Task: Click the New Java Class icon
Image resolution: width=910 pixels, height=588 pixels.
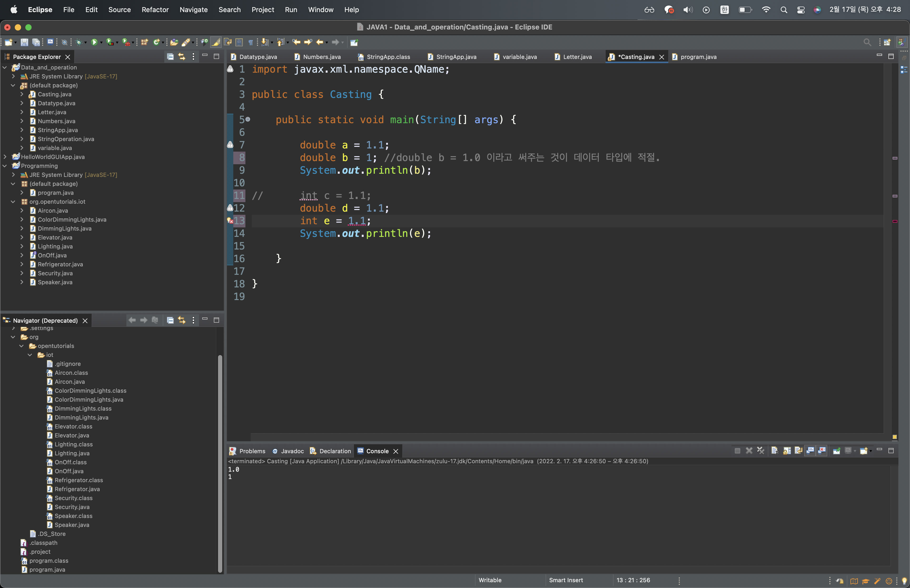Action: coord(156,42)
